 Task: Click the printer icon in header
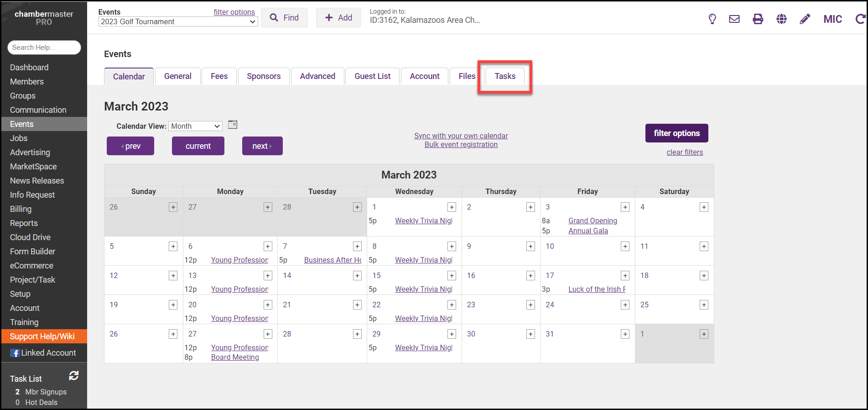[758, 19]
